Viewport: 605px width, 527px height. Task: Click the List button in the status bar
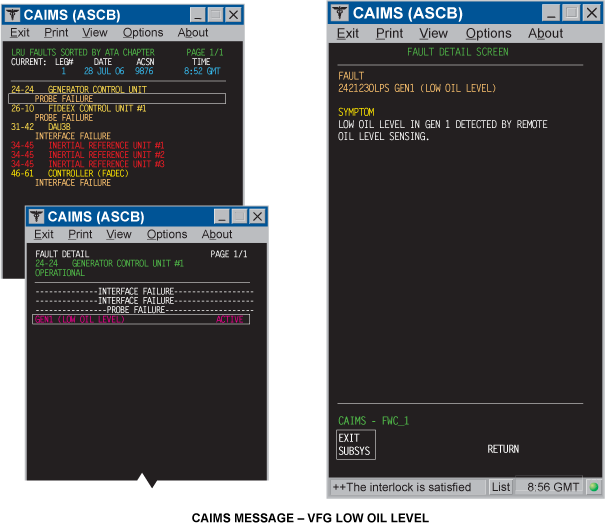501,487
